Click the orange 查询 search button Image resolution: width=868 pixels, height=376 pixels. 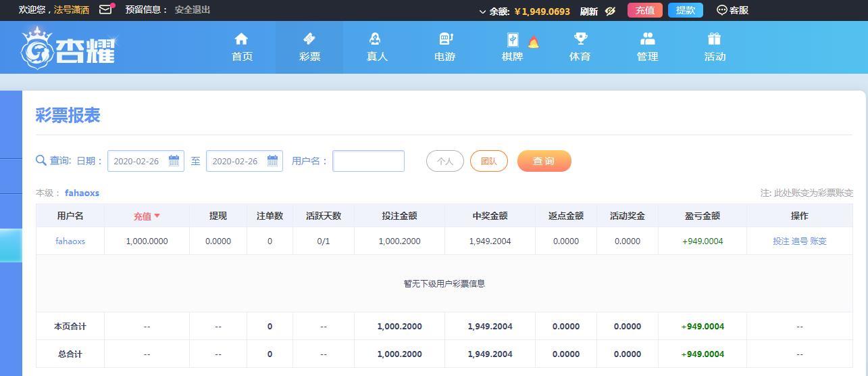coord(544,161)
